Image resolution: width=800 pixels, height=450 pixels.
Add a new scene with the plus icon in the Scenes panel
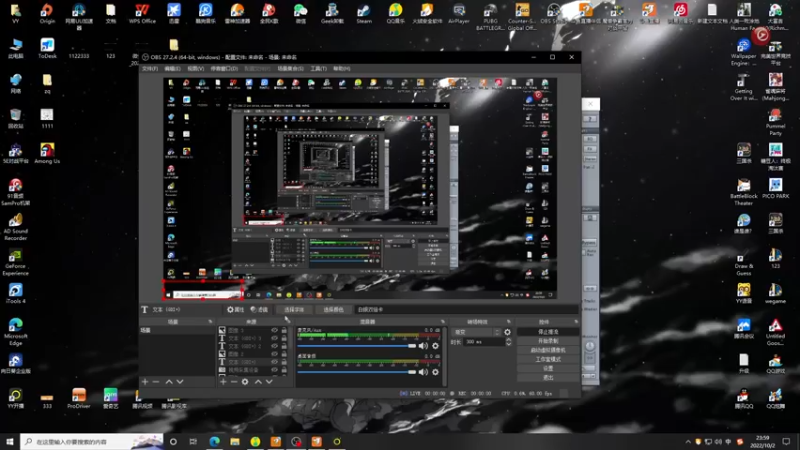(x=145, y=382)
